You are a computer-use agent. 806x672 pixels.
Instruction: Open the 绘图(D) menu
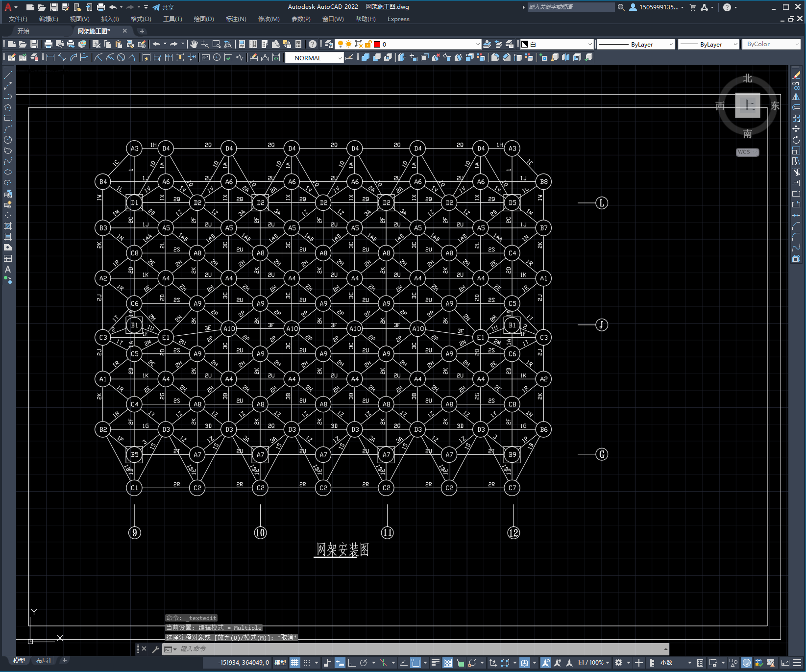coord(204,19)
